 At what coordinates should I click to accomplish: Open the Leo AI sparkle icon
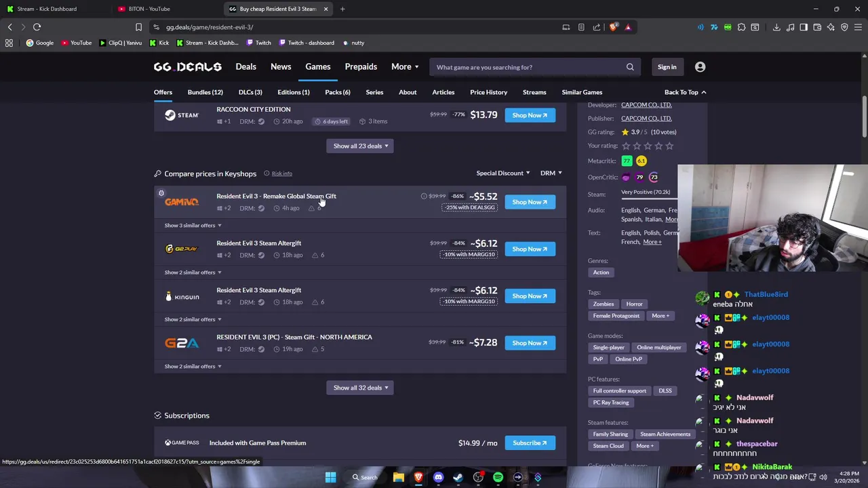coord(831,27)
